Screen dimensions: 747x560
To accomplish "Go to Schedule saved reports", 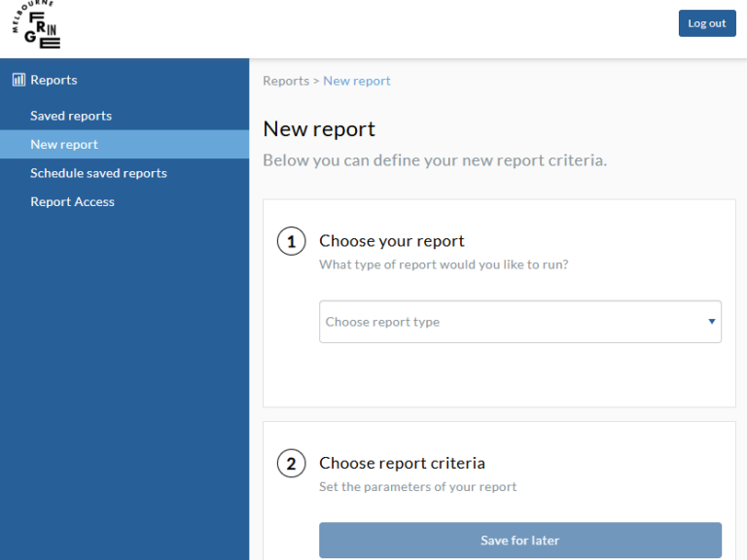I will [98, 173].
